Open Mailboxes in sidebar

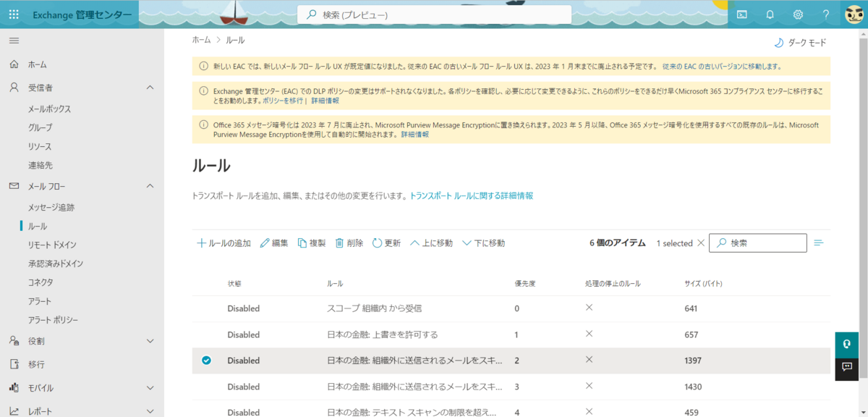click(x=49, y=109)
